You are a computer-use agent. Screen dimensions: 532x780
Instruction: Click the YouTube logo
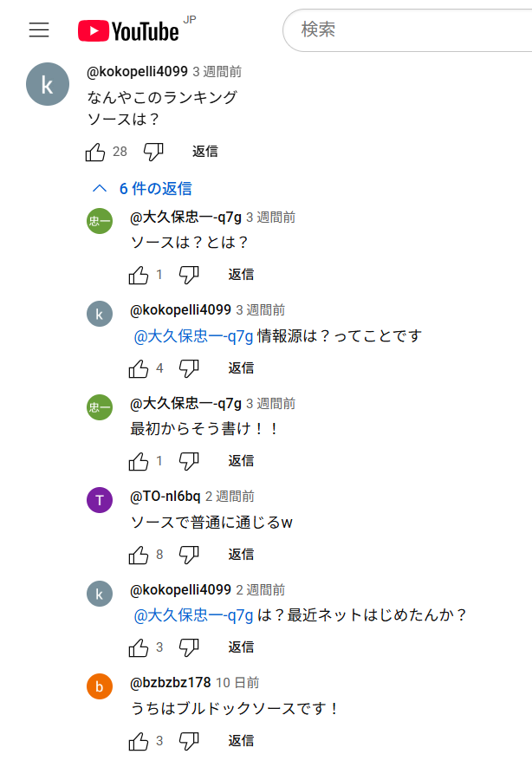(128, 30)
